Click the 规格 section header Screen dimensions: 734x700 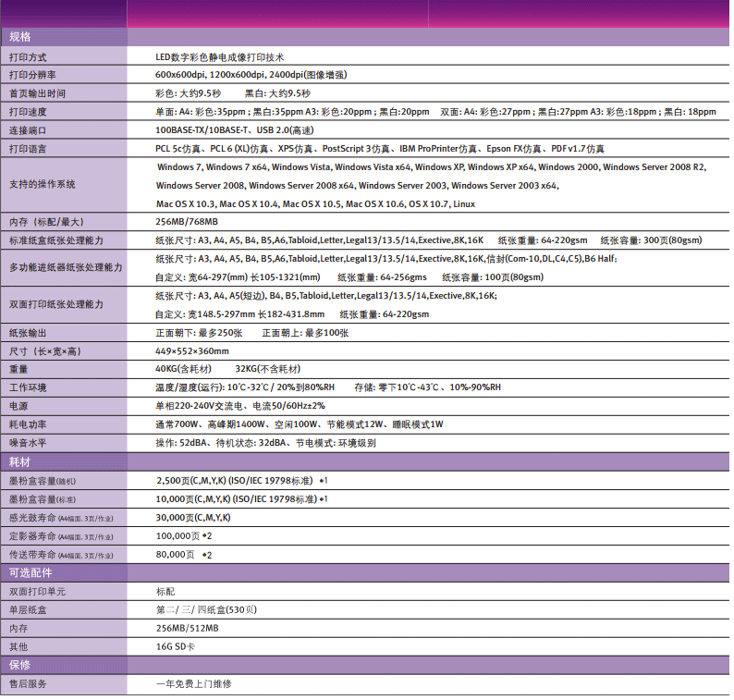coord(20,37)
